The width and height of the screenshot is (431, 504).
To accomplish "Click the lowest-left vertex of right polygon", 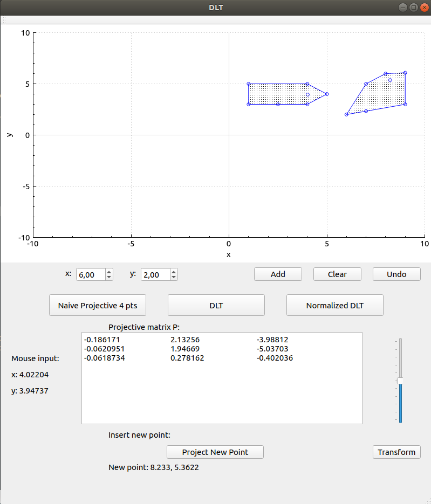I will [x=346, y=114].
